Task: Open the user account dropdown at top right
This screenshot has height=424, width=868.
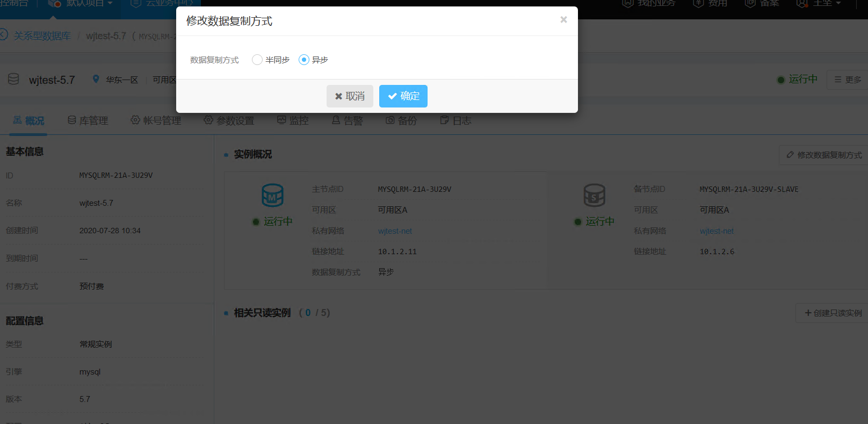Action: [819, 4]
